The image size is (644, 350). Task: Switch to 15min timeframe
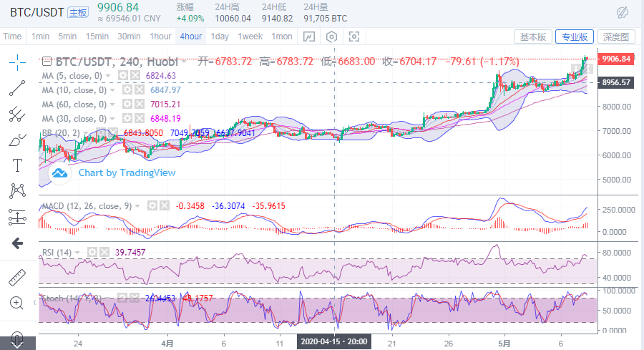pos(97,37)
